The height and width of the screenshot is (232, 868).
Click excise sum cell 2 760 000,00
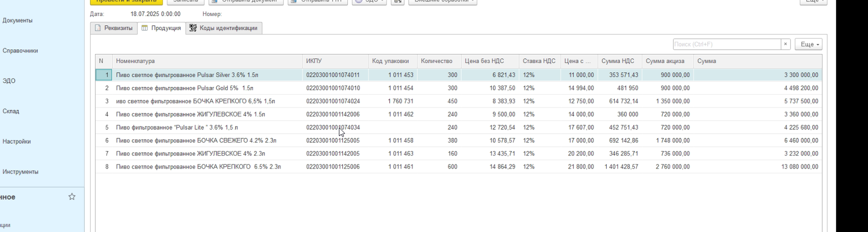668,166
